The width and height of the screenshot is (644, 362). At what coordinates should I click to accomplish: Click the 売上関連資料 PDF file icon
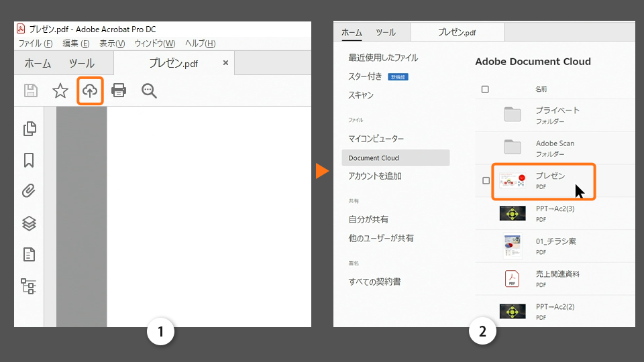coord(512,278)
